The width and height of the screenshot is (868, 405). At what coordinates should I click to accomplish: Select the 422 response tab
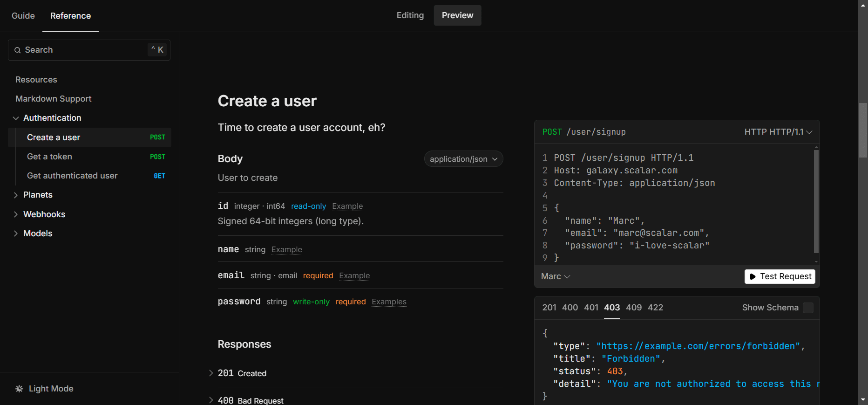tap(655, 308)
